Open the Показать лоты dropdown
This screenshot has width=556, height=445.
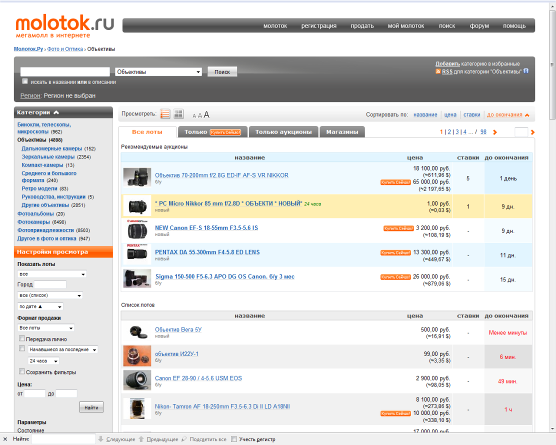click(x=52, y=274)
